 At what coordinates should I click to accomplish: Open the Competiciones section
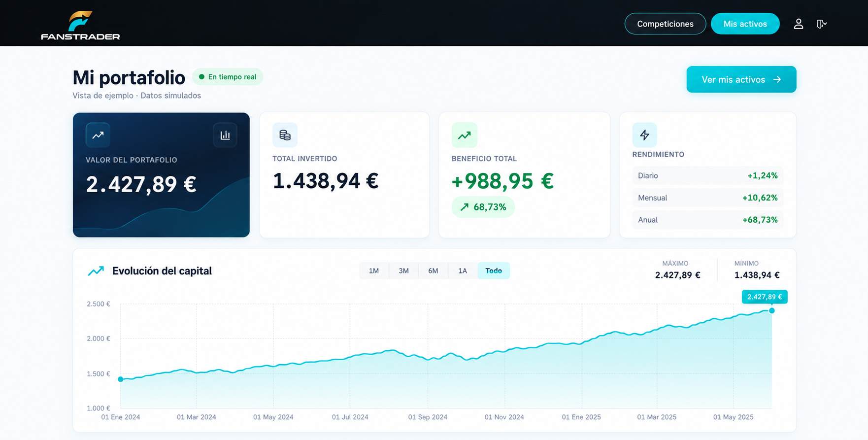tap(665, 24)
